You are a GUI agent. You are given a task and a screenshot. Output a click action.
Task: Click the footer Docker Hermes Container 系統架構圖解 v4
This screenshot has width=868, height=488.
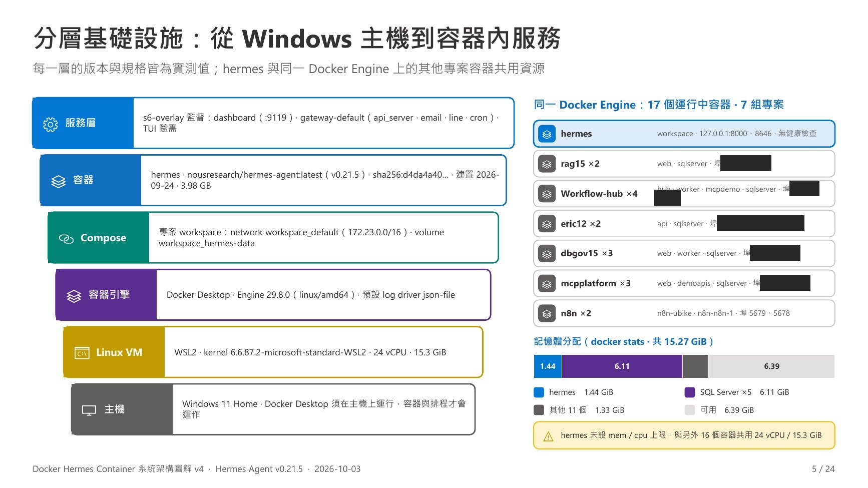118,469
